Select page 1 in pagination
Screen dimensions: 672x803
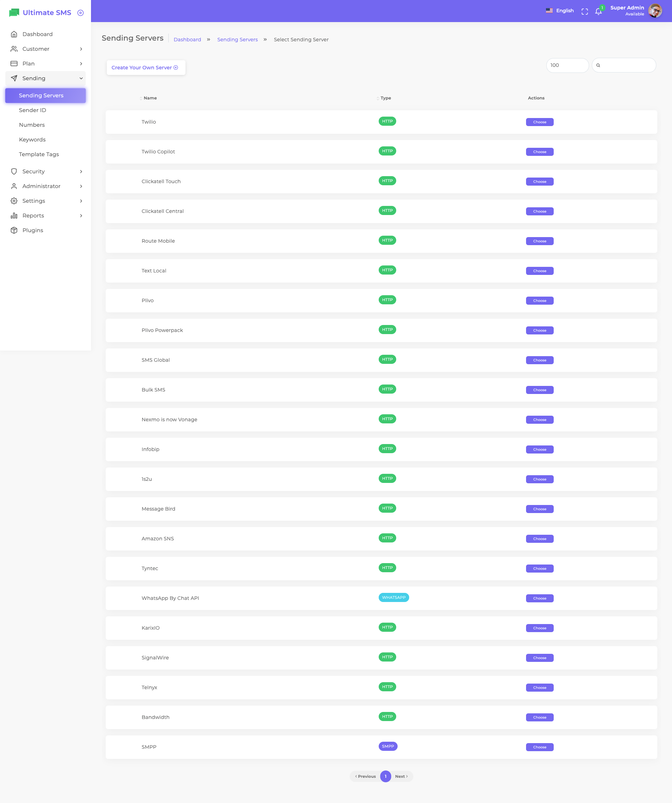pyautogui.click(x=385, y=777)
